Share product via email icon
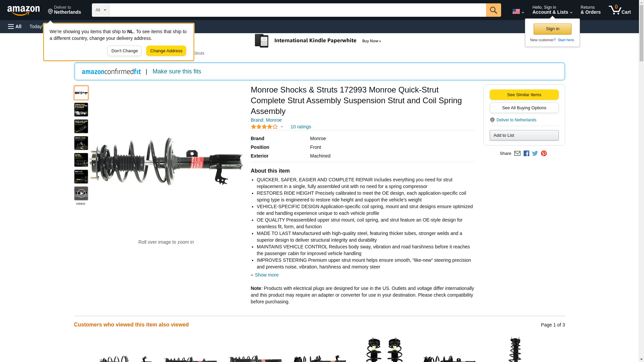Image resolution: width=644 pixels, height=362 pixels. pyautogui.click(x=517, y=153)
